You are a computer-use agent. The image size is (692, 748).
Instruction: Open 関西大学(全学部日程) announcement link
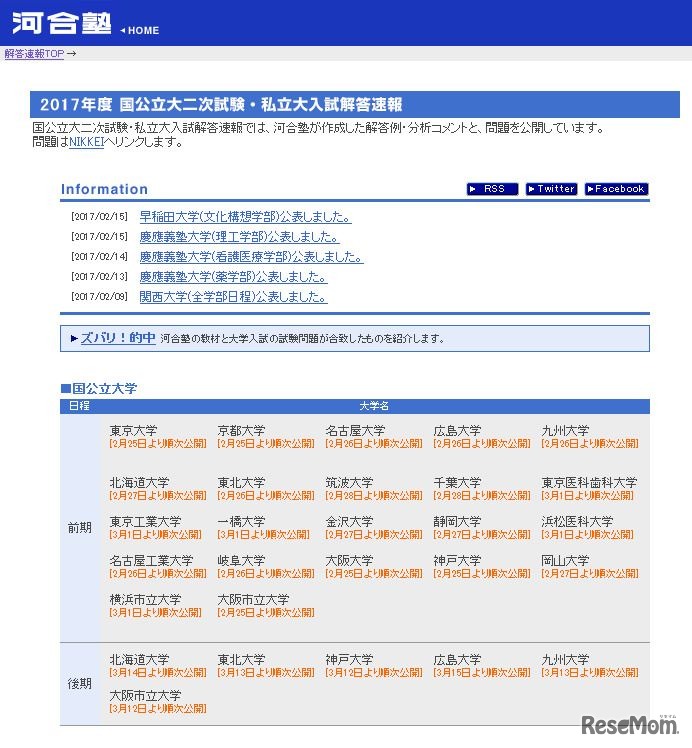click(233, 297)
